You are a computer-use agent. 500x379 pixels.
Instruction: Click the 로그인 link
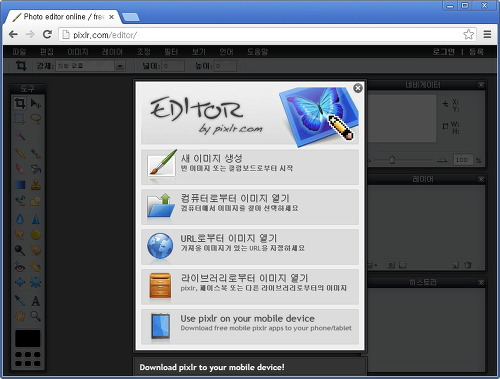click(444, 52)
